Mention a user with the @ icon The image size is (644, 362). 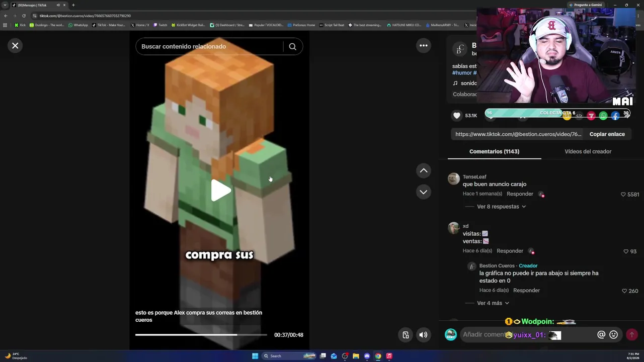point(601,335)
